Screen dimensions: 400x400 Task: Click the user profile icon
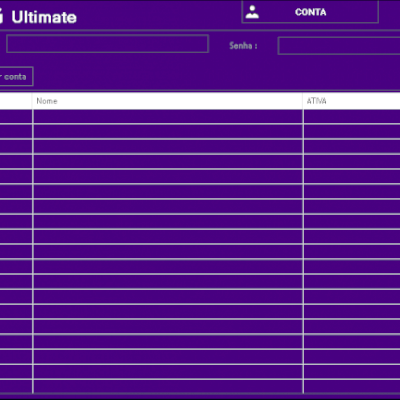[252, 12]
